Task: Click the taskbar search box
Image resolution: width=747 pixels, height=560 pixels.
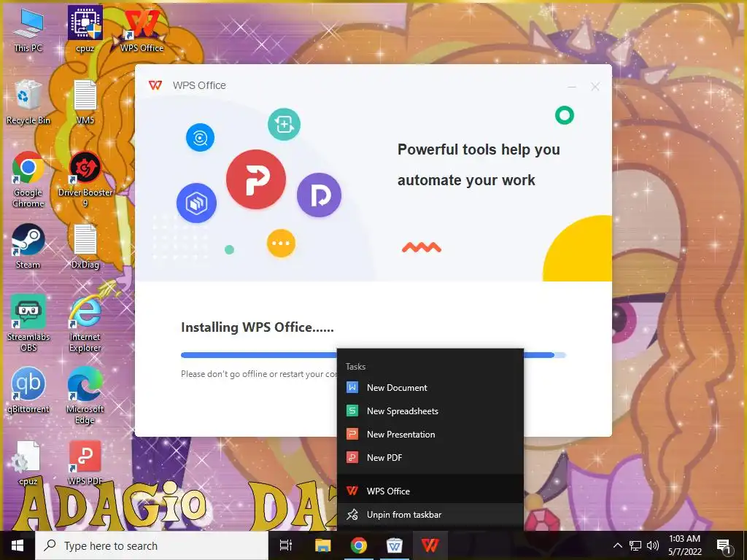Action: point(152,545)
